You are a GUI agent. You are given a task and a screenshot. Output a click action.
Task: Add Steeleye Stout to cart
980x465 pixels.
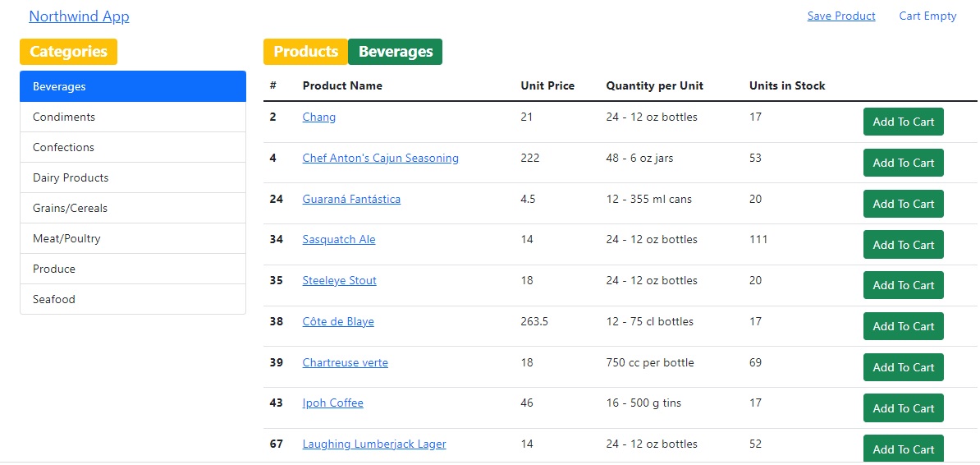tap(903, 285)
